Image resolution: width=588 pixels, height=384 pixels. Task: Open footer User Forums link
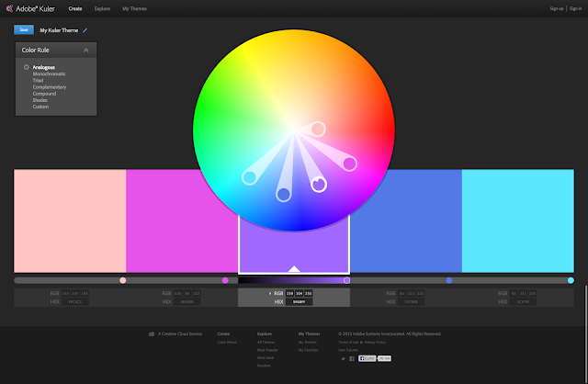click(348, 350)
